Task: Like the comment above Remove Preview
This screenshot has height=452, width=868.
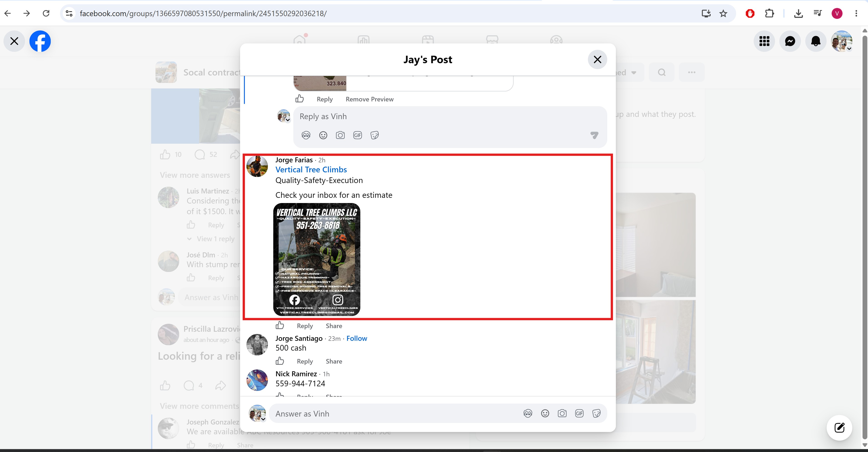Action: [300, 98]
